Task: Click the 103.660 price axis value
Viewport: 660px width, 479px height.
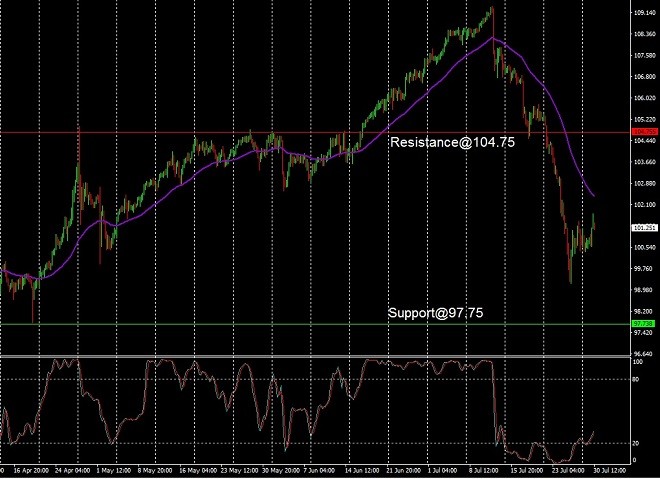Action: (x=644, y=162)
